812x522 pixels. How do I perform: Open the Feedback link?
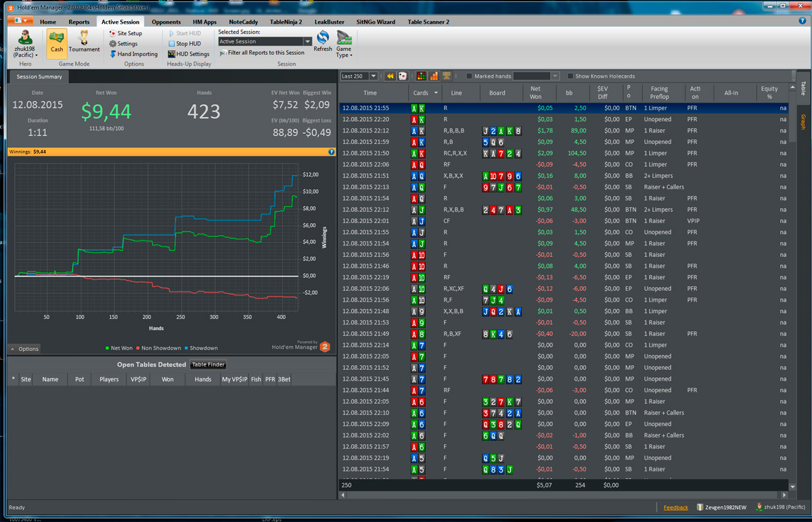pyautogui.click(x=675, y=507)
